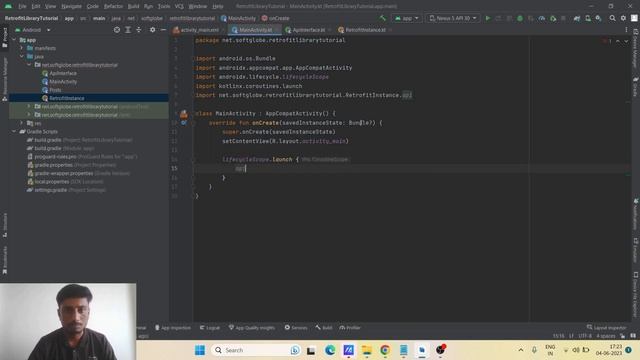Toggle the Project tool window side tab
Screen dimensions: 640x360
point(4,38)
